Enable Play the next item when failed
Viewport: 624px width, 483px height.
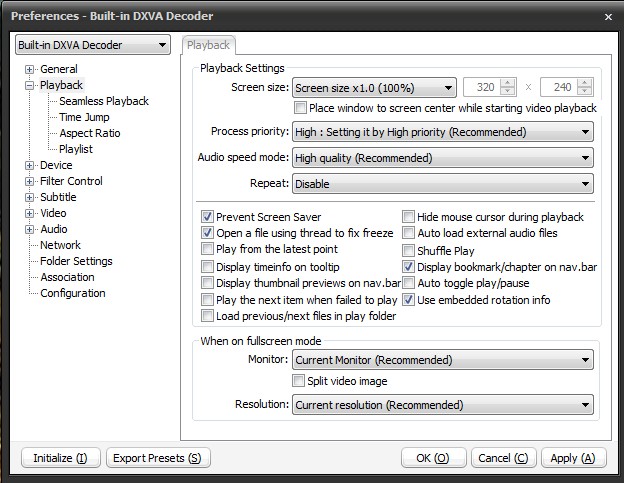207,300
